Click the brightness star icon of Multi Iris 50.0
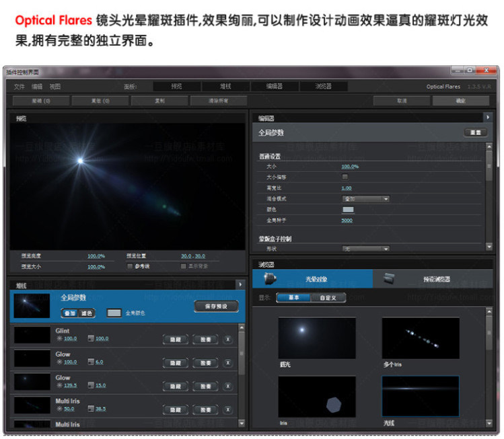Image resolution: width=504 pixels, height=439 pixels. 59,409
